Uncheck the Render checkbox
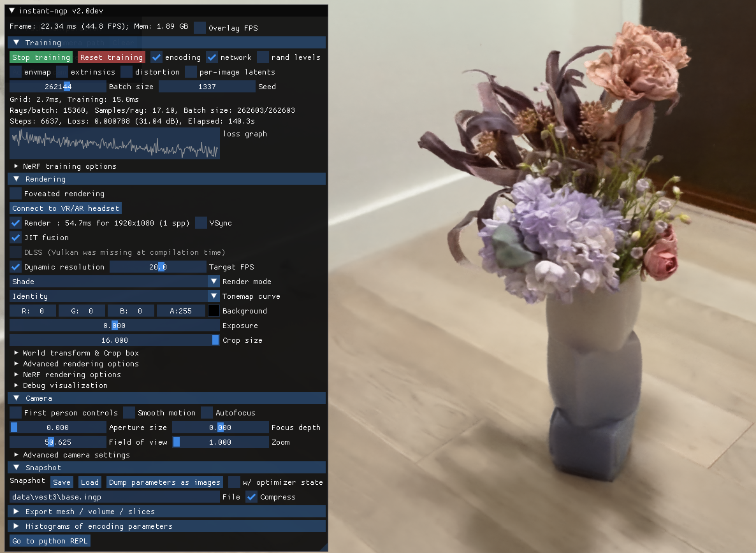The image size is (756, 553). coord(15,223)
